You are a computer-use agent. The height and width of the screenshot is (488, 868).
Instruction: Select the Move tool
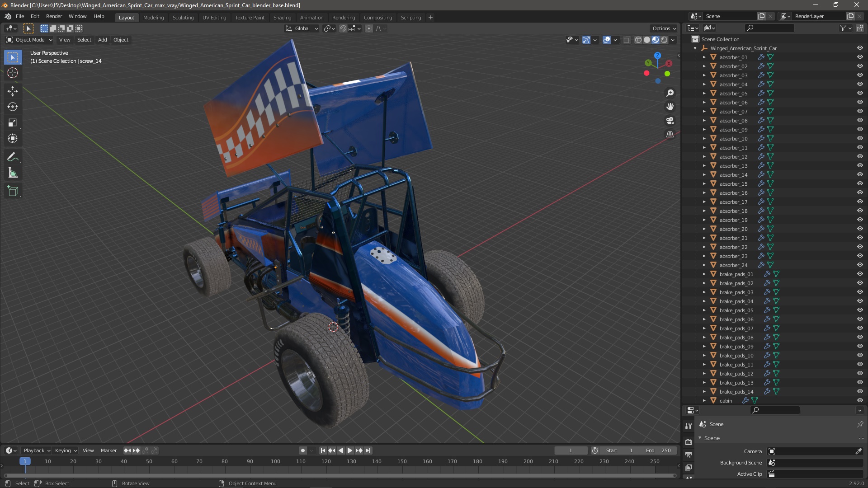[x=13, y=91]
